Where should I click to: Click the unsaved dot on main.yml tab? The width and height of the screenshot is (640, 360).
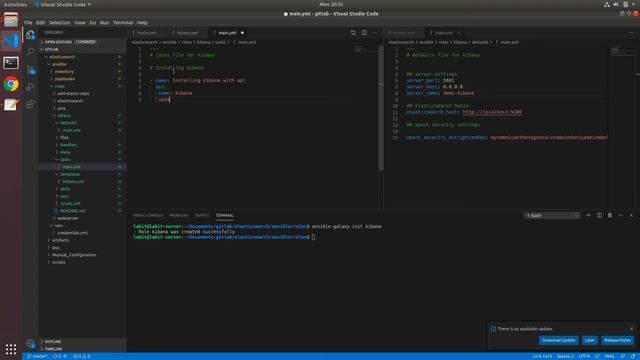pyautogui.click(x=242, y=33)
